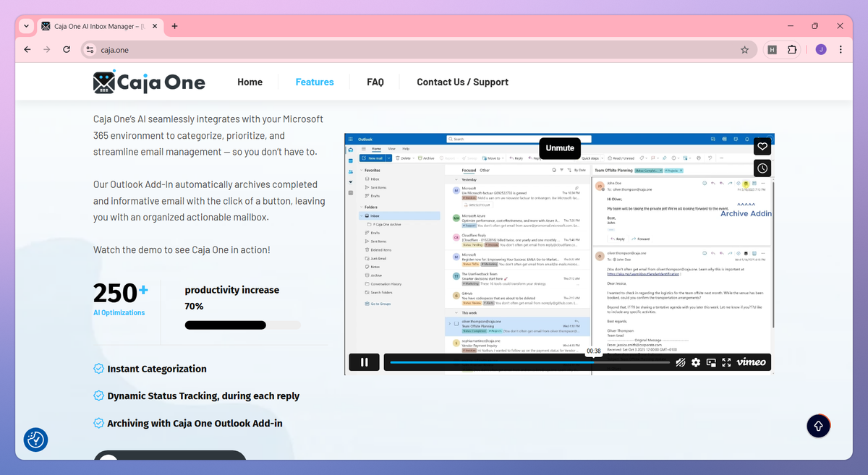Viewport: 868px width, 475px height.
Task: Click the "70%" value
Action: (x=194, y=307)
